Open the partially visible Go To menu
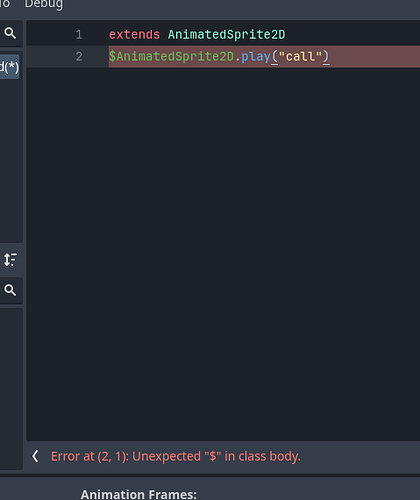Screen dimensions: 420x500 point(5,4)
